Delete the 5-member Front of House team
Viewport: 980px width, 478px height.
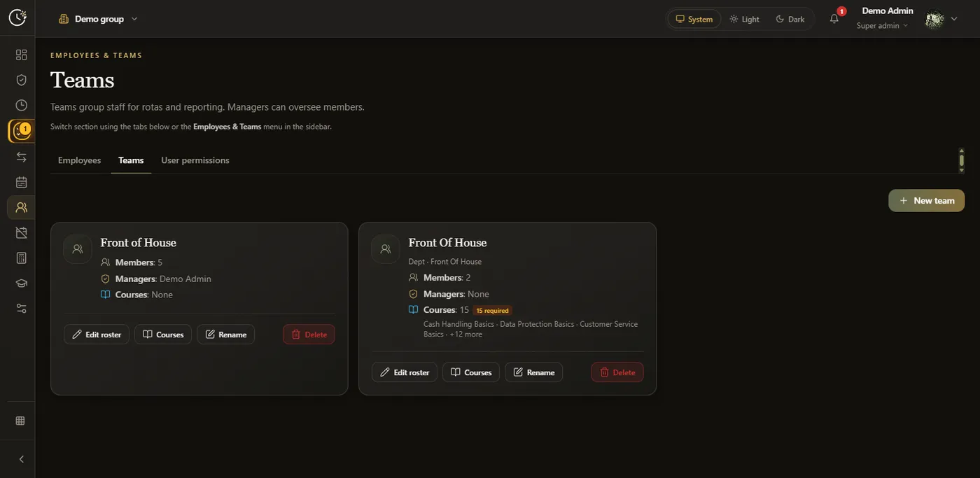309,335
